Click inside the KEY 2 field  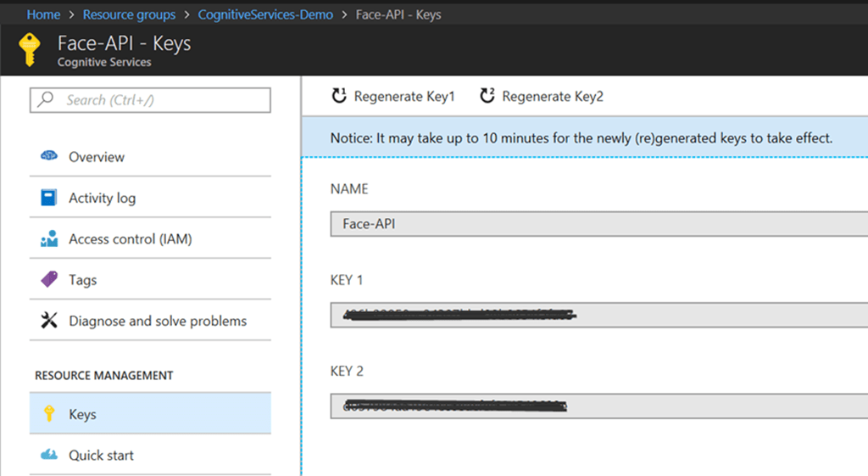click(593, 406)
